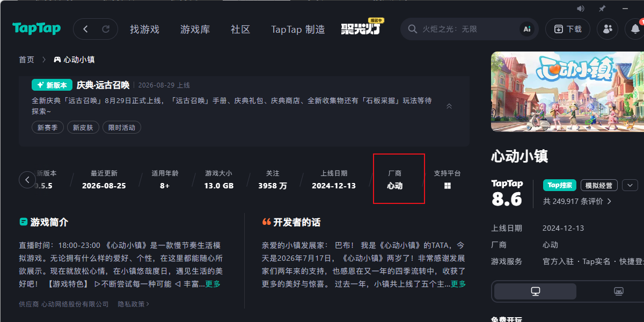Viewport: 644px width, 322px height.
Task: Open the 隐私政策 link
Action: coord(134,304)
